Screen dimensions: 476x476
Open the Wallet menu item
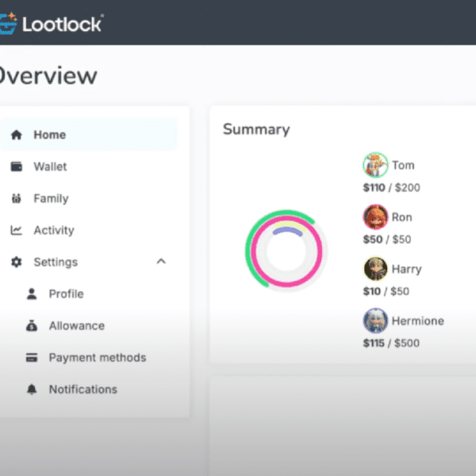tap(50, 167)
